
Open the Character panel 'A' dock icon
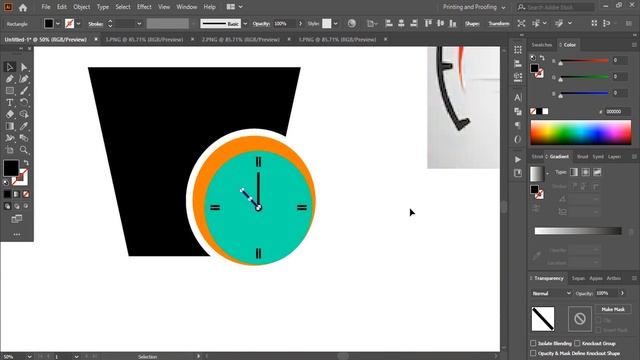point(518,98)
